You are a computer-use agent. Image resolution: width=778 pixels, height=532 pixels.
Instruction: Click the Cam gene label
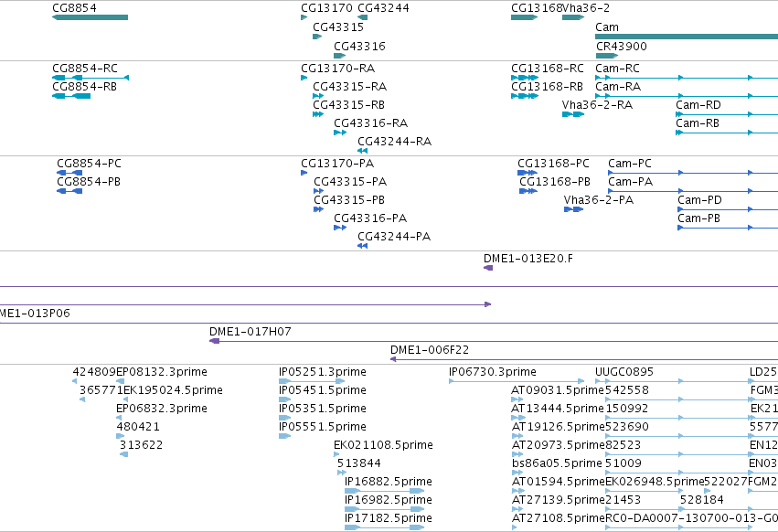tap(607, 27)
